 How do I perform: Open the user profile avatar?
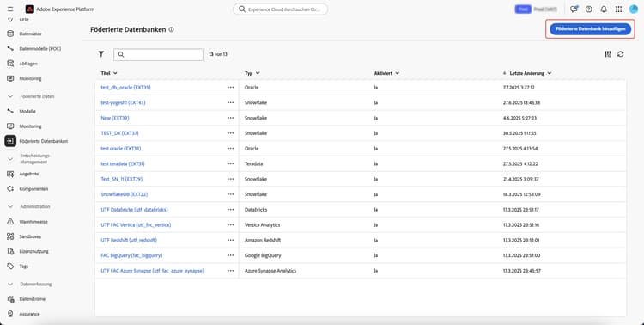pyautogui.click(x=634, y=9)
